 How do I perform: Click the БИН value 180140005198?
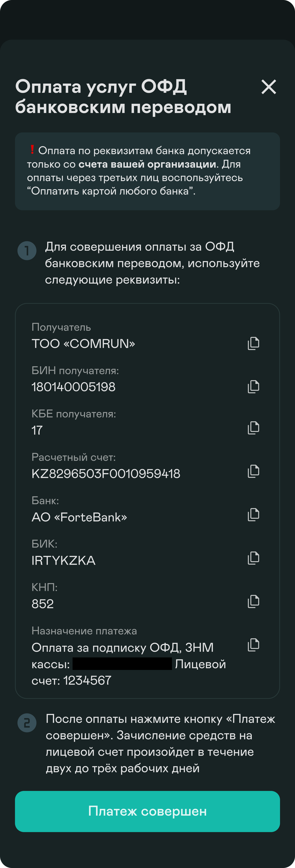pyautogui.click(x=74, y=387)
